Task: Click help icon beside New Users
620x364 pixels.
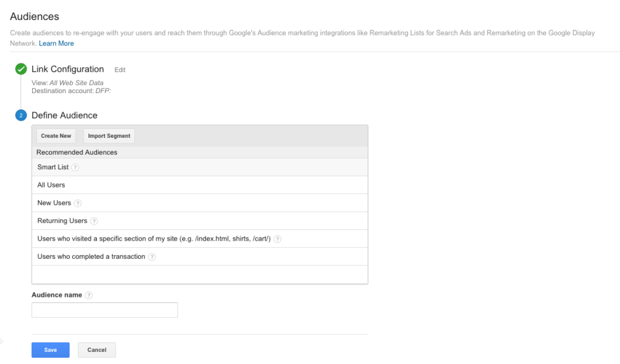Action: click(x=78, y=203)
